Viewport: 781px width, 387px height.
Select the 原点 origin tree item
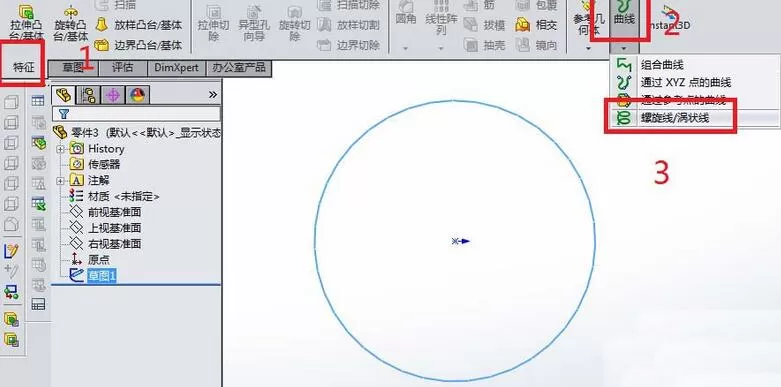(90, 259)
